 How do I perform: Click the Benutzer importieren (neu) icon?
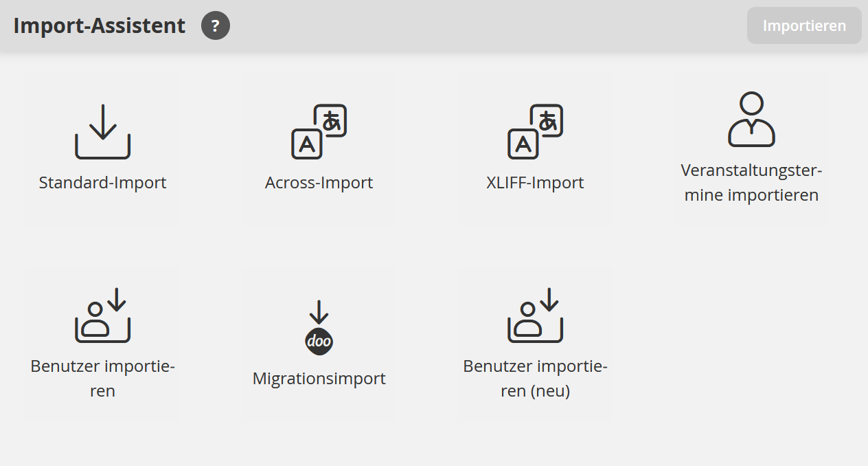(535, 315)
